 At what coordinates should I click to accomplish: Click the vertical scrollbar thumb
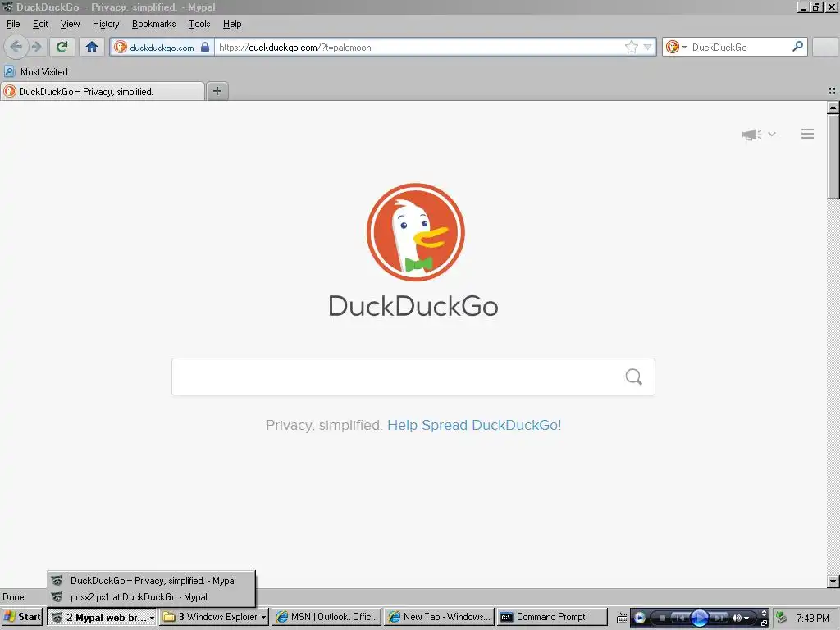point(833,157)
